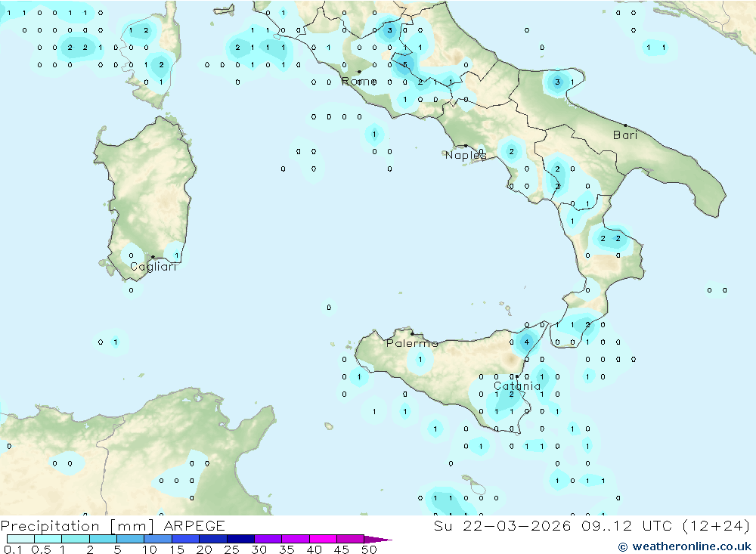Screen dimensions: 756x554
Task: Select the Catania city label
Action: point(517,385)
